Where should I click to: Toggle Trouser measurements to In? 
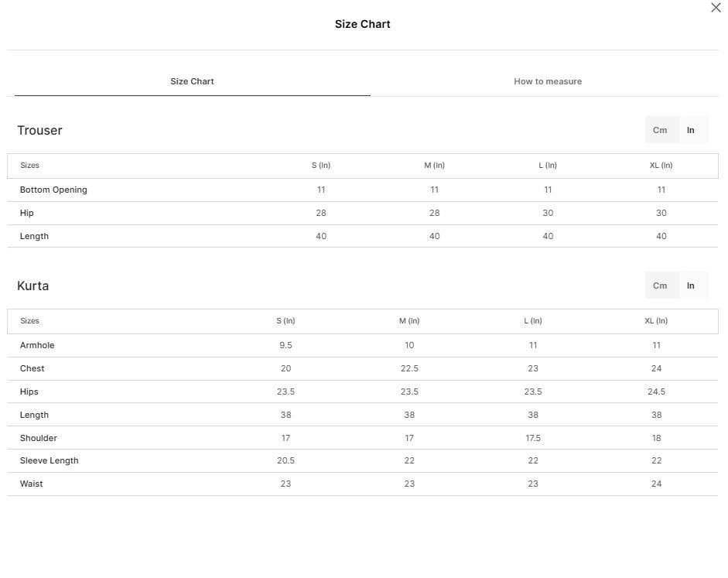[690, 130]
